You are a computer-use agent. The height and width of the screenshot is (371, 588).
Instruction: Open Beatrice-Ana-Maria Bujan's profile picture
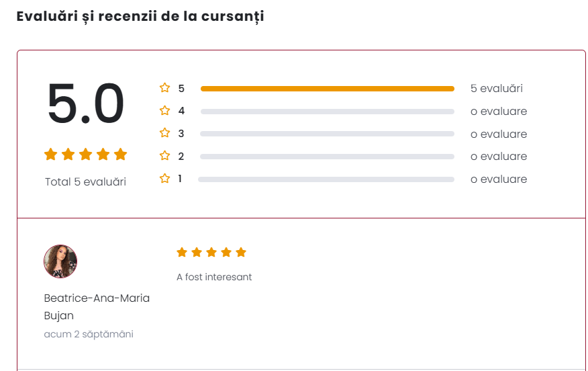point(60,261)
